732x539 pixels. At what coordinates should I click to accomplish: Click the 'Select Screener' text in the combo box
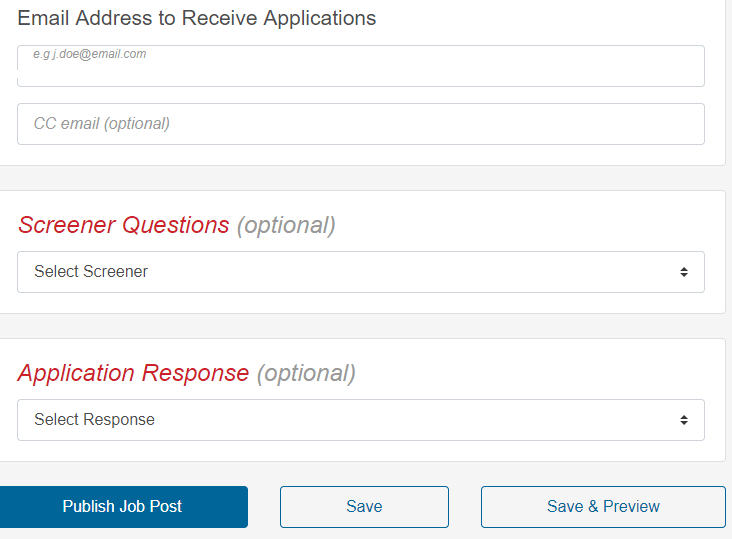(x=91, y=272)
